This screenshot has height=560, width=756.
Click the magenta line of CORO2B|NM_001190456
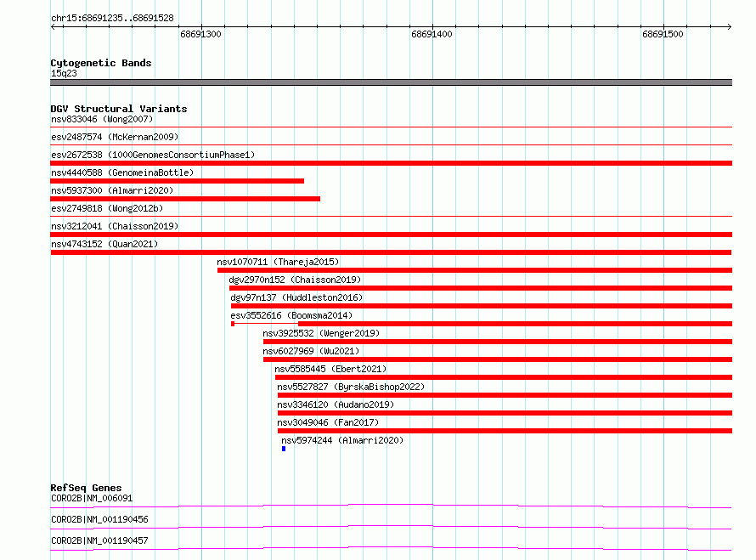tap(391, 527)
